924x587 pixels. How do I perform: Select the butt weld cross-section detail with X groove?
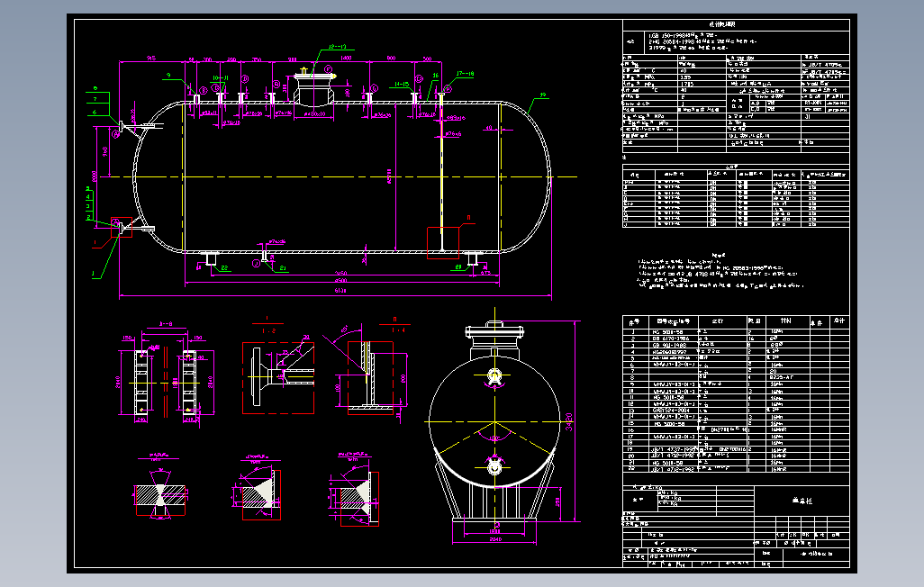[x=160, y=494]
